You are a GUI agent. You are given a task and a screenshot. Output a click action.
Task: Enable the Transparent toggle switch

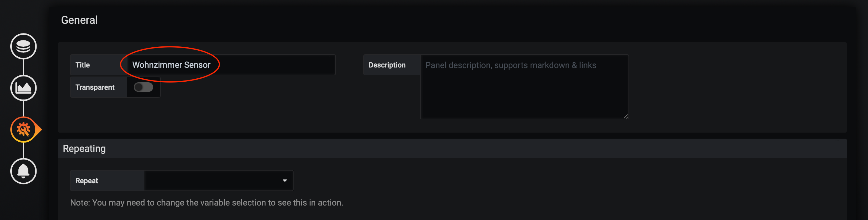tap(143, 87)
